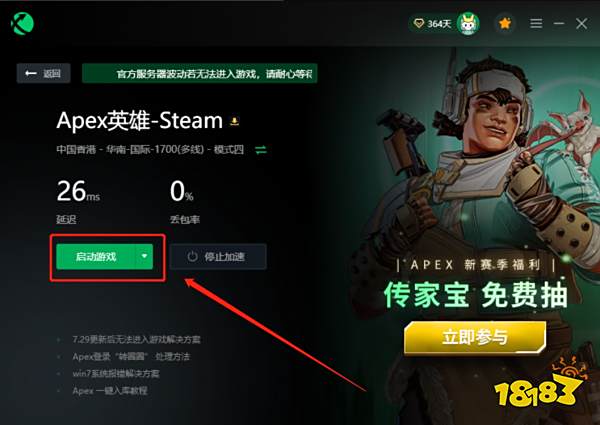Viewport: 600px width, 425px height.
Task: Go back with the 返回 button
Action: 43,73
